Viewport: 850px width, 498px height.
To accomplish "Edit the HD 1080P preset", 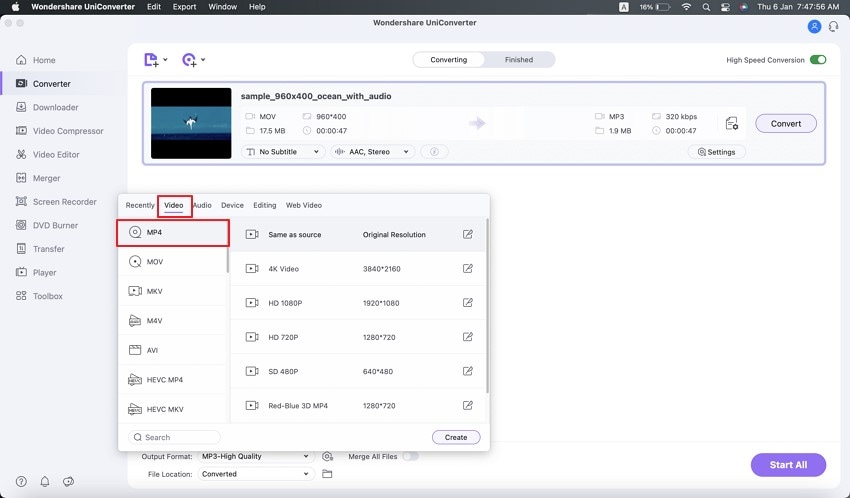I will pyautogui.click(x=468, y=302).
